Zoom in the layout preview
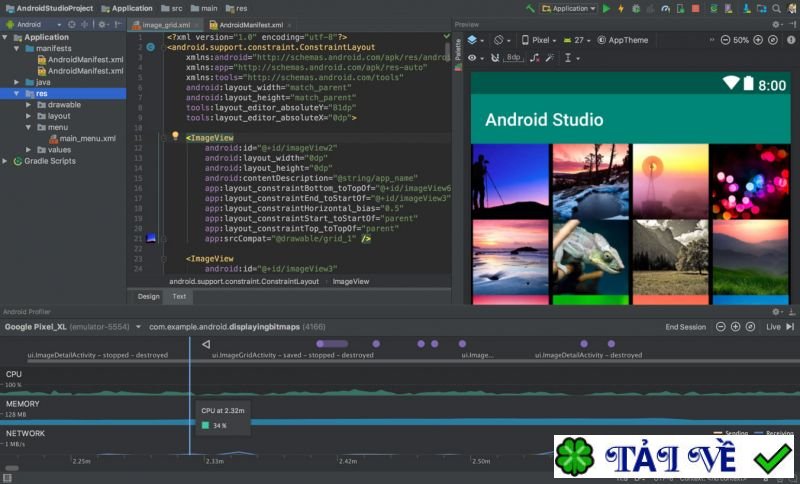The height and width of the screenshot is (484, 800). pyautogui.click(x=757, y=40)
